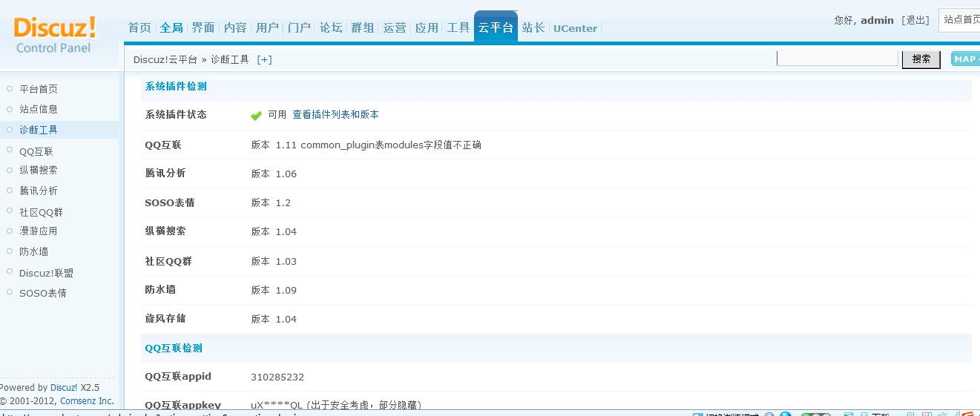Viewport: 980px width, 416px height.
Task: Add current page via [+] link
Action: (x=264, y=59)
